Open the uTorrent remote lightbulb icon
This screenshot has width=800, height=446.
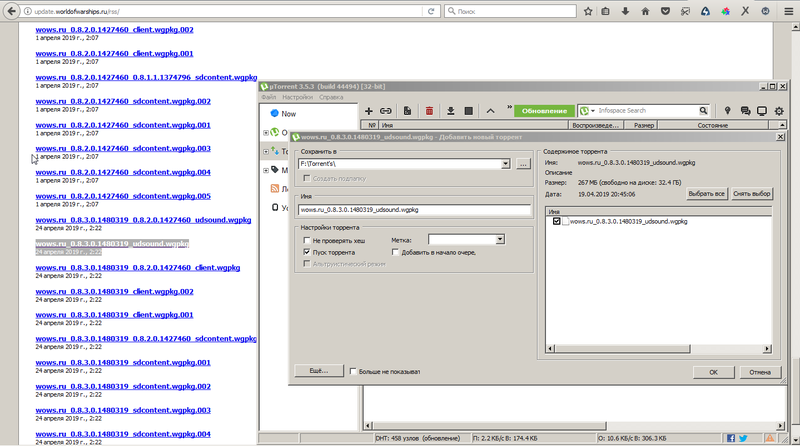pyautogui.click(x=728, y=111)
